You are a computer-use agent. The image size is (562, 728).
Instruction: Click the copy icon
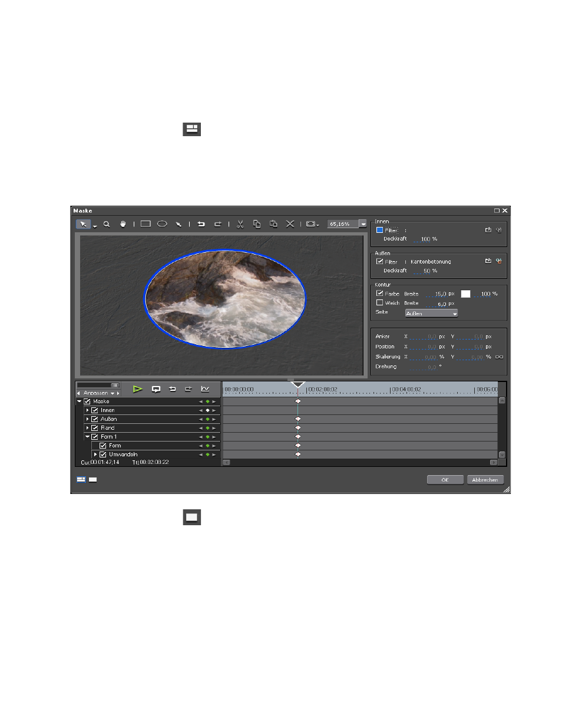click(x=257, y=224)
